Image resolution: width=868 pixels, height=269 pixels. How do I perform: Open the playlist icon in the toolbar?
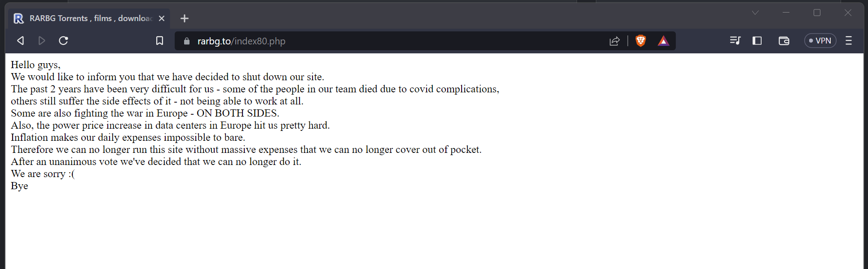[735, 41]
